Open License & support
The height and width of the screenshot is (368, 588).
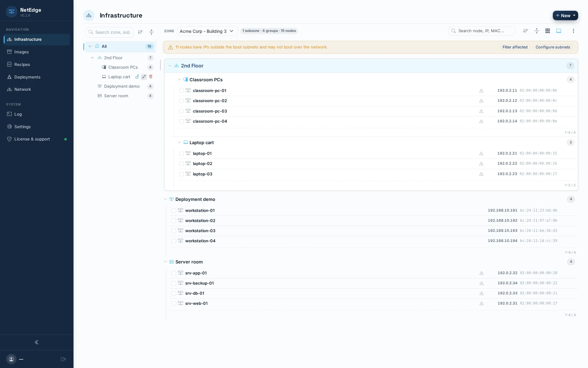(37, 139)
